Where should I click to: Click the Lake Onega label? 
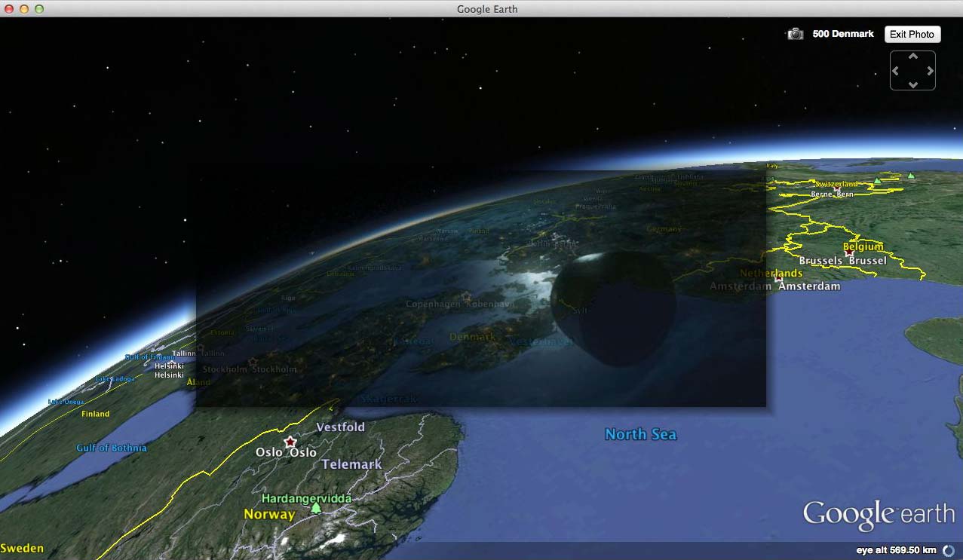[66, 402]
